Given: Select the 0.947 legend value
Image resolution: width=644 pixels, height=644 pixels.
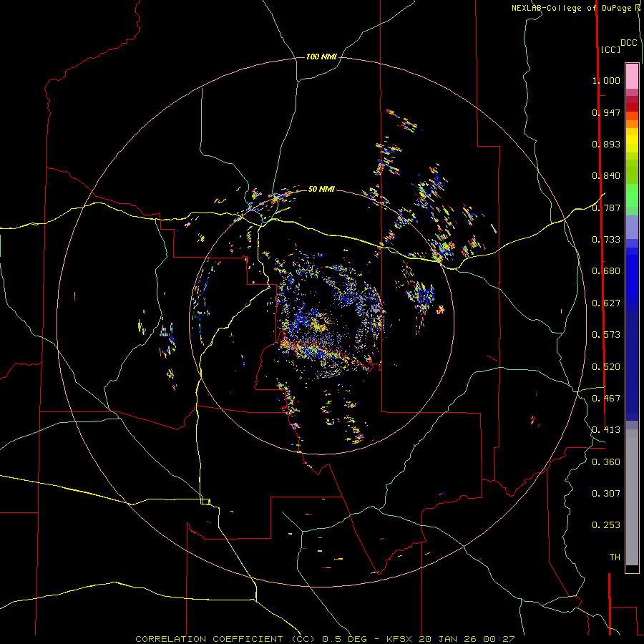Looking at the screenshot, I should 606,112.
